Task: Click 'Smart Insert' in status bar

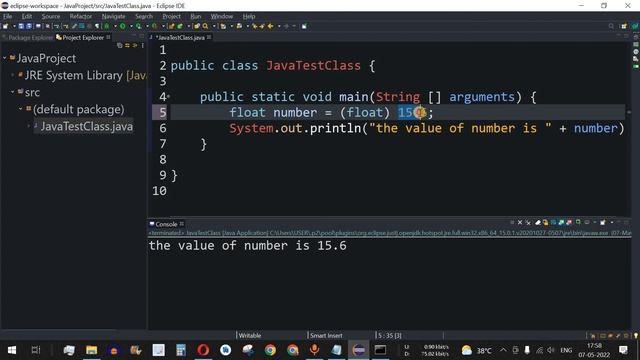Action: [x=326, y=336]
